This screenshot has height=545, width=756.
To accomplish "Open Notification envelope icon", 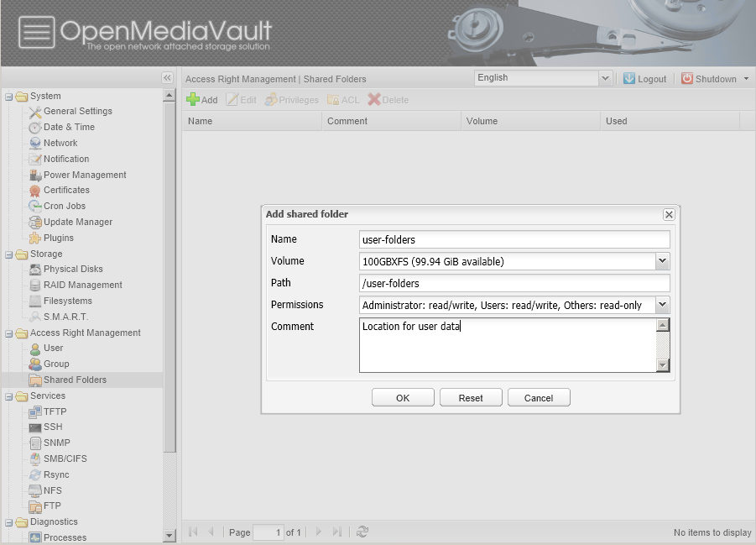I will tap(35, 160).
